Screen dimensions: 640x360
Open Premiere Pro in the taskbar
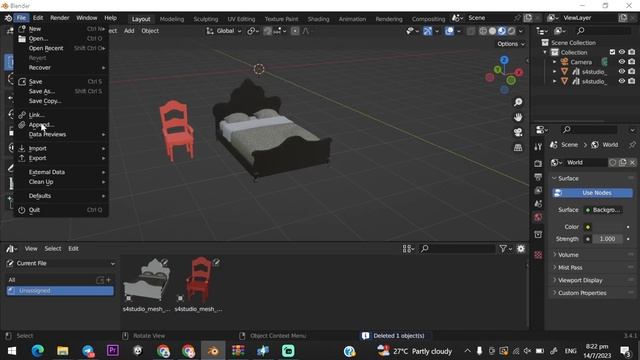click(113, 351)
